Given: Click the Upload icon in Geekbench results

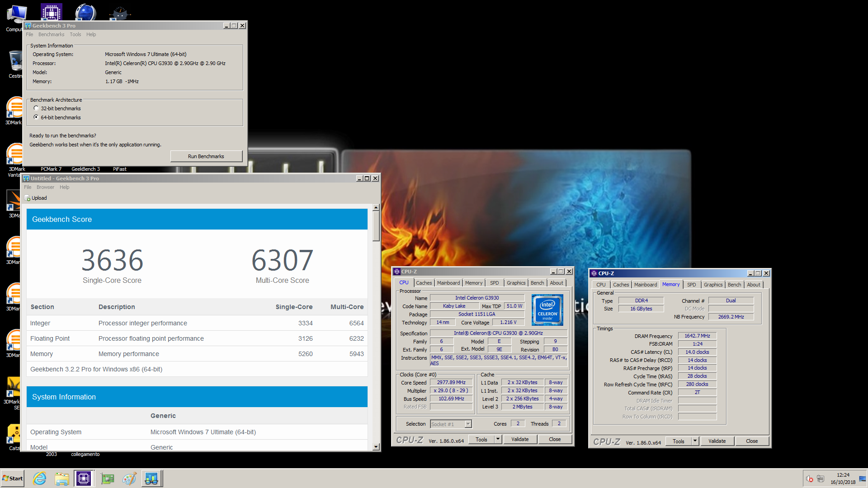Looking at the screenshot, I should pyautogui.click(x=28, y=198).
